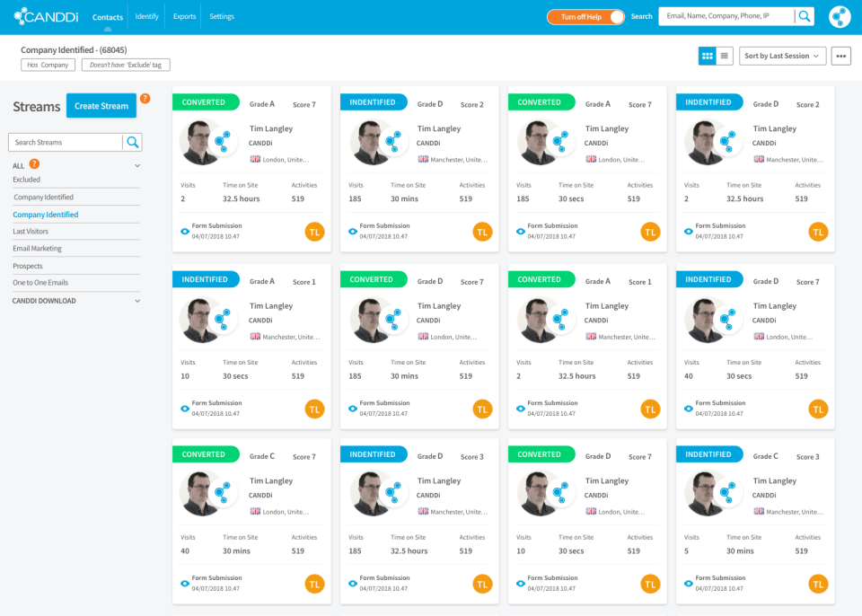Click the eye icon on the Indentified Grade A Score 1 card
The image size is (862, 616).
click(x=185, y=409)
